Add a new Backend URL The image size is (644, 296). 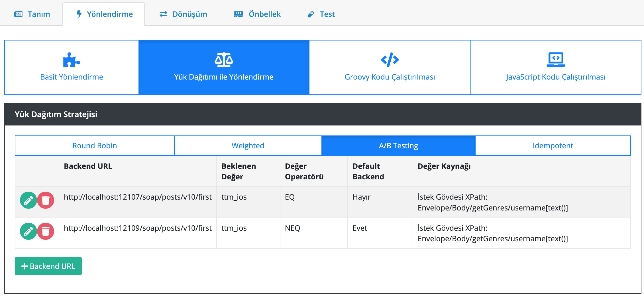(x=48, y=266)
